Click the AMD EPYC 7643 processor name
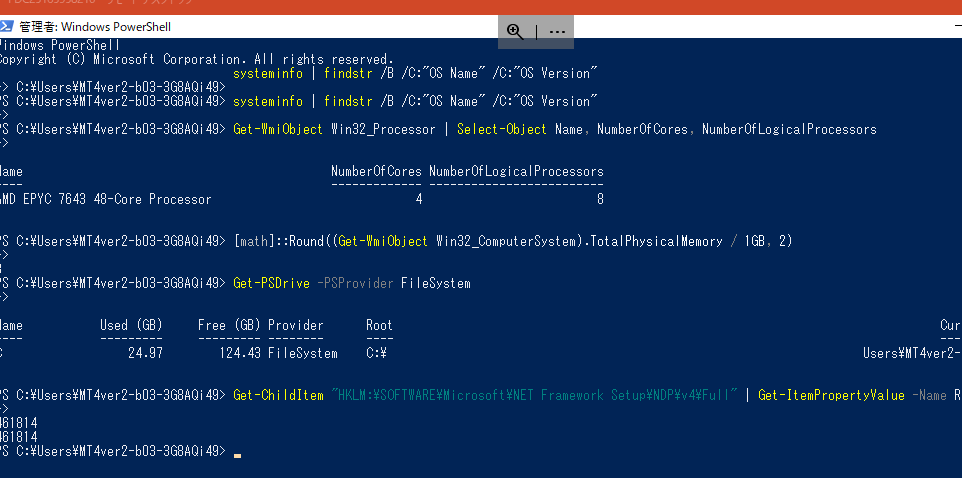962x478 pixels. pos(107,199)
